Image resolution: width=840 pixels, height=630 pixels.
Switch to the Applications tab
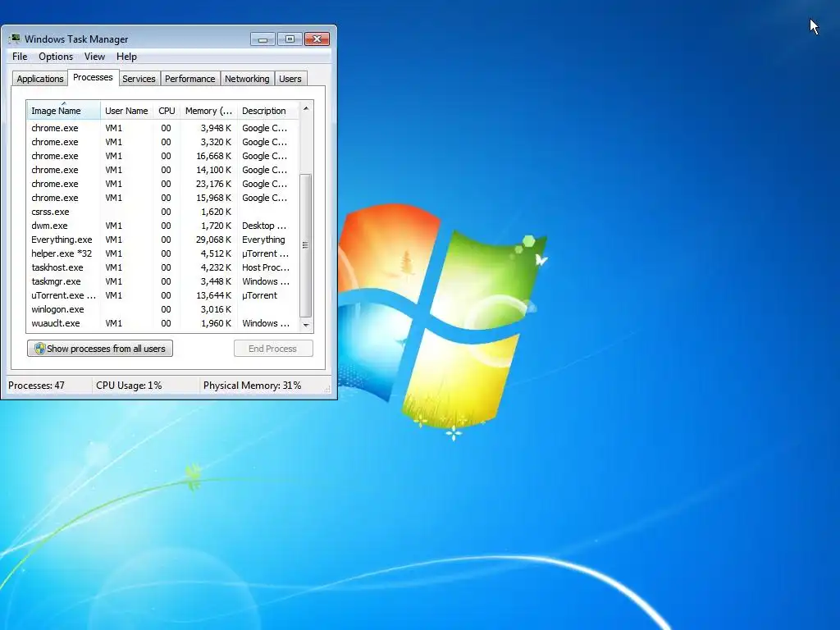pos(40,79)
